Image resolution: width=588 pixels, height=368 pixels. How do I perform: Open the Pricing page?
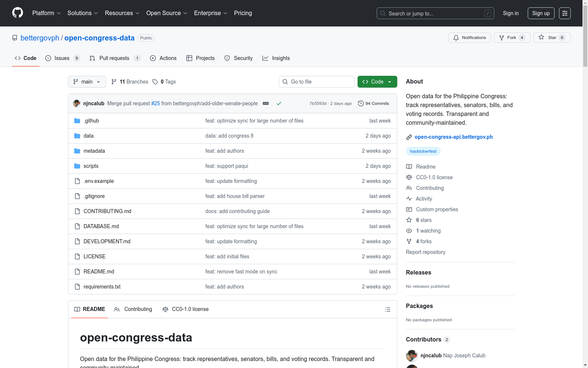[x=243, y=13]
